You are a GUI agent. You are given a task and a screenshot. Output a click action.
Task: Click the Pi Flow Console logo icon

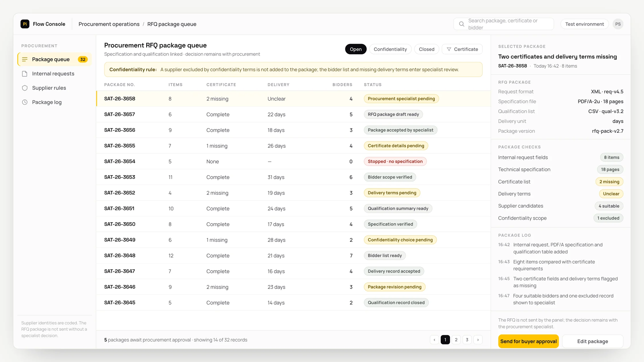coord(25,24)
